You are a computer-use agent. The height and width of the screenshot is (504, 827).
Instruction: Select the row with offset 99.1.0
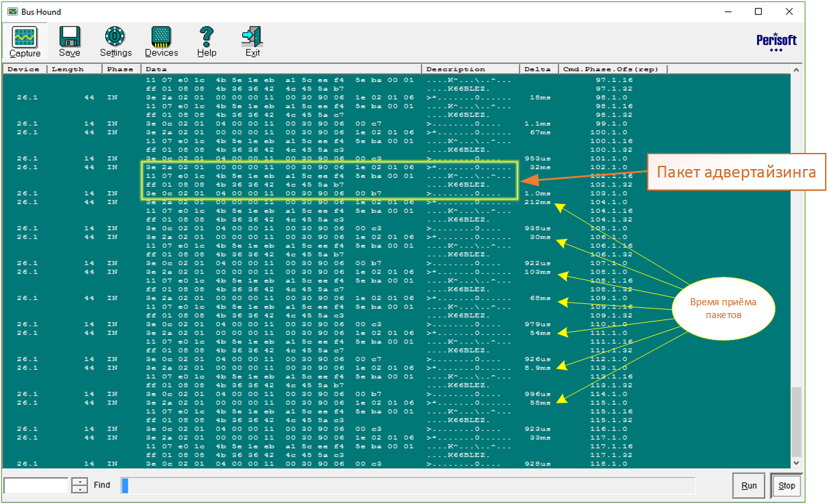click(x=397, y=123)
